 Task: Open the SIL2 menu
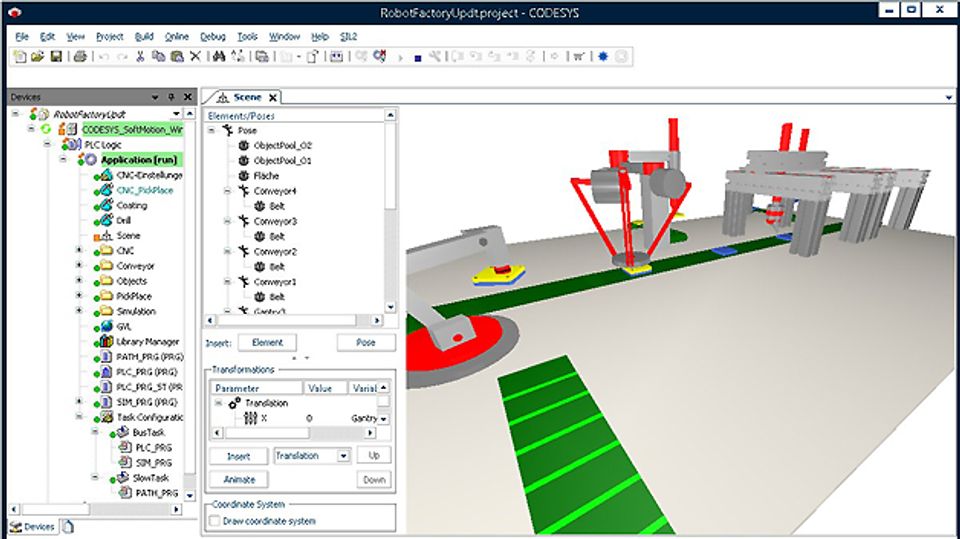(348, 37)
